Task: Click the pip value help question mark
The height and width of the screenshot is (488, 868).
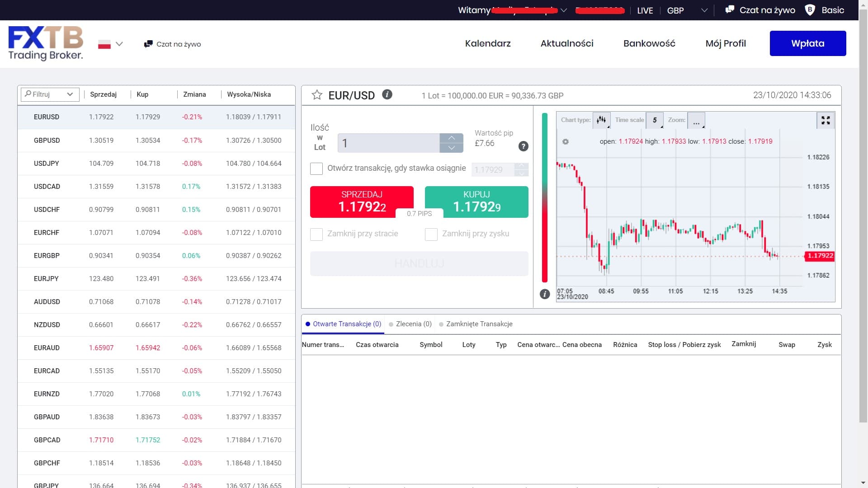Action: click(524, 146)
